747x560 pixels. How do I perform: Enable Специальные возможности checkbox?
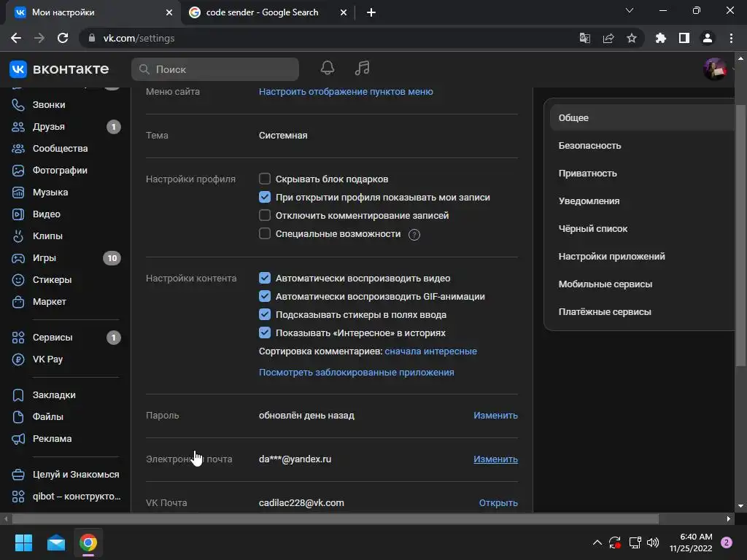264,233
